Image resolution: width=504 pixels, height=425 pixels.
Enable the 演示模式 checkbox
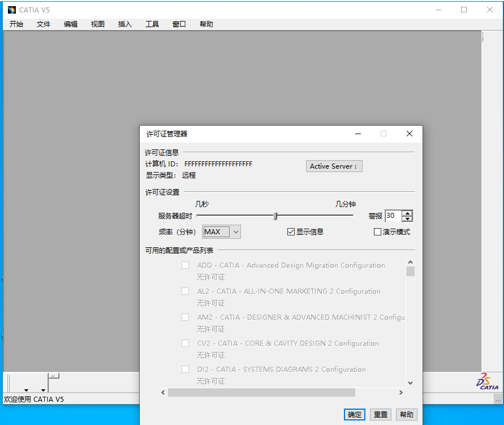coord(377,232)
